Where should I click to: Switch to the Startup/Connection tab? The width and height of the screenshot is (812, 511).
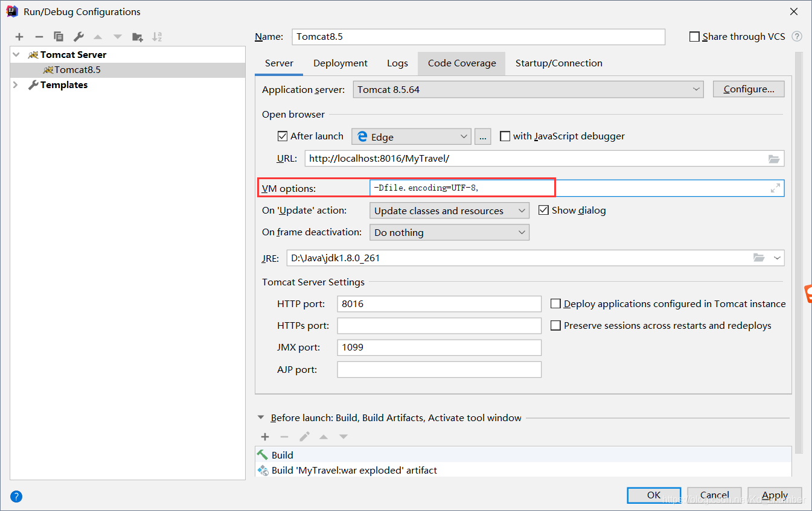pyautogui.click(x=559, y=63)
